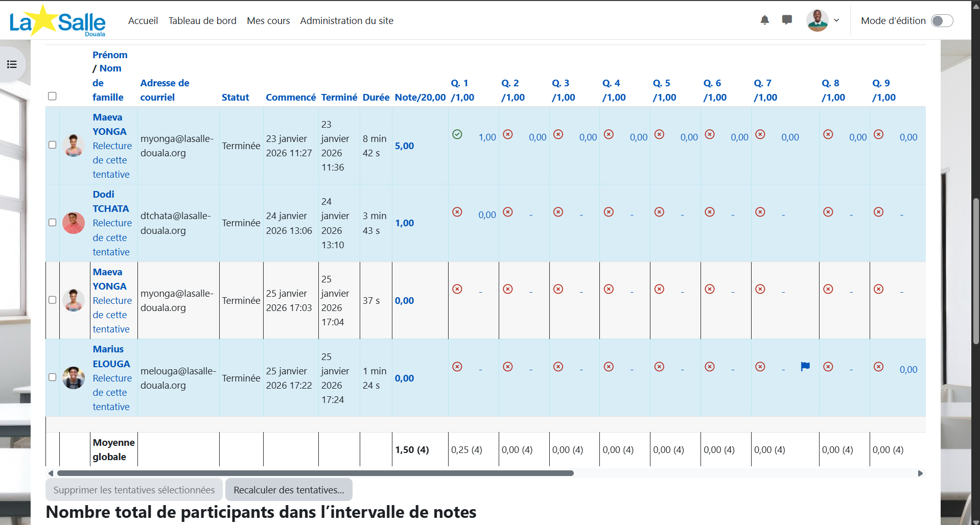Click the green correct checkmark for Maeva's Q. 1
The image size is (980, 525).
tap(457, 134)
